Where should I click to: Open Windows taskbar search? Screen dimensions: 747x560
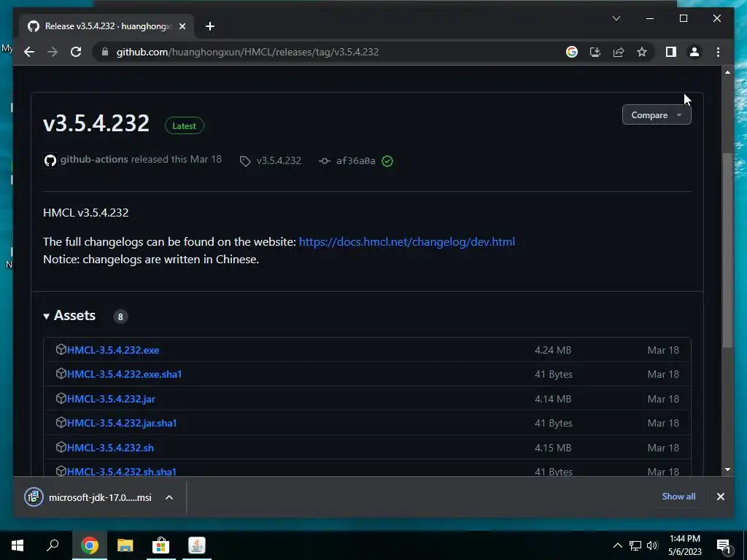[x=53, y=545]
